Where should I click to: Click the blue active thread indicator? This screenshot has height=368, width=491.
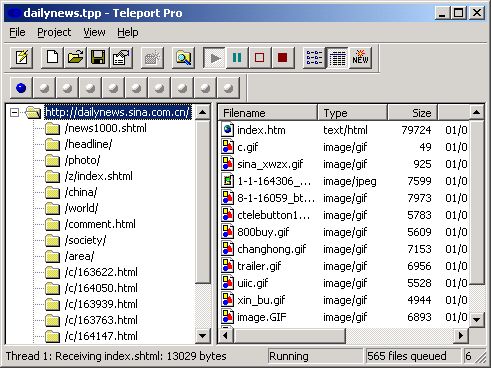point(21,88)
